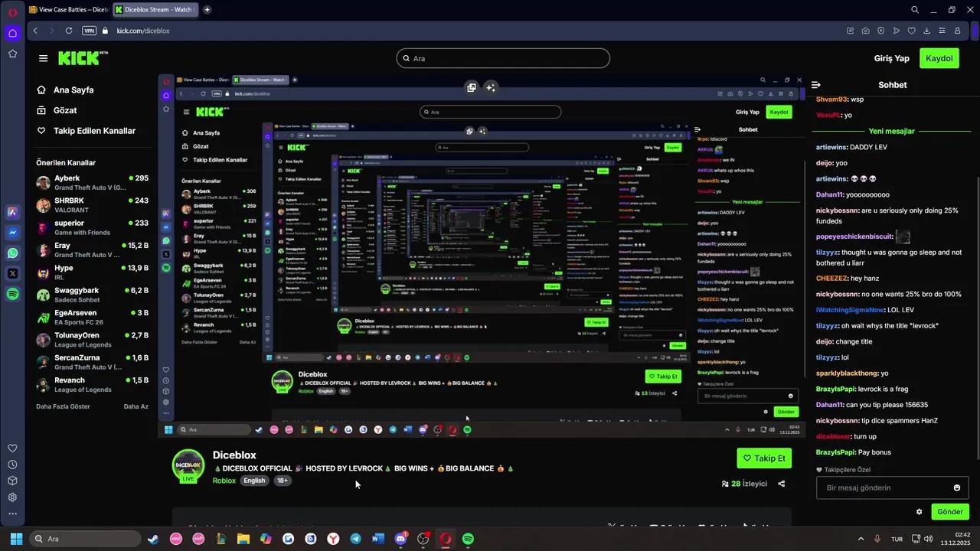980x551 pixels.
Task: Open the emoji picker in chat input
Action: click(x=956, y=488)
